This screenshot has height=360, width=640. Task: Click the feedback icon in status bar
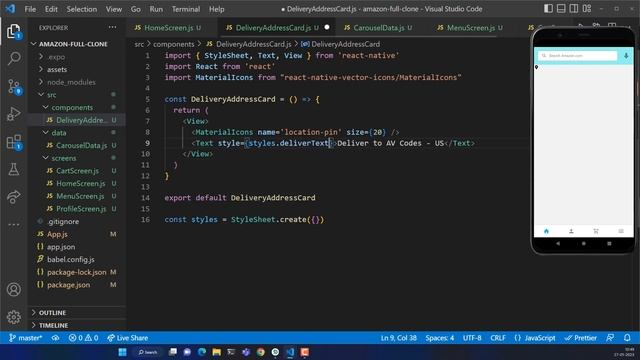pyautogui.click(x=610, y=338)
